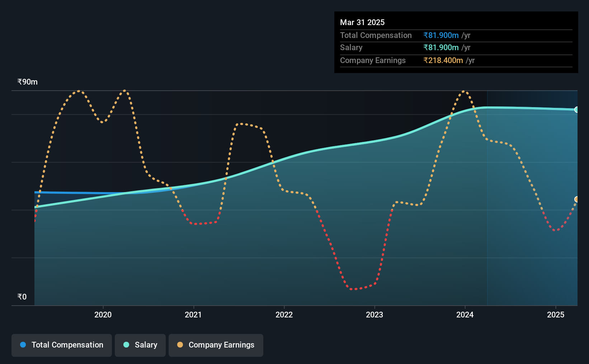Viewport: 589px width, 364px height.
Task: Click the 2022 x-axis label
Action: tap(284, 315)
